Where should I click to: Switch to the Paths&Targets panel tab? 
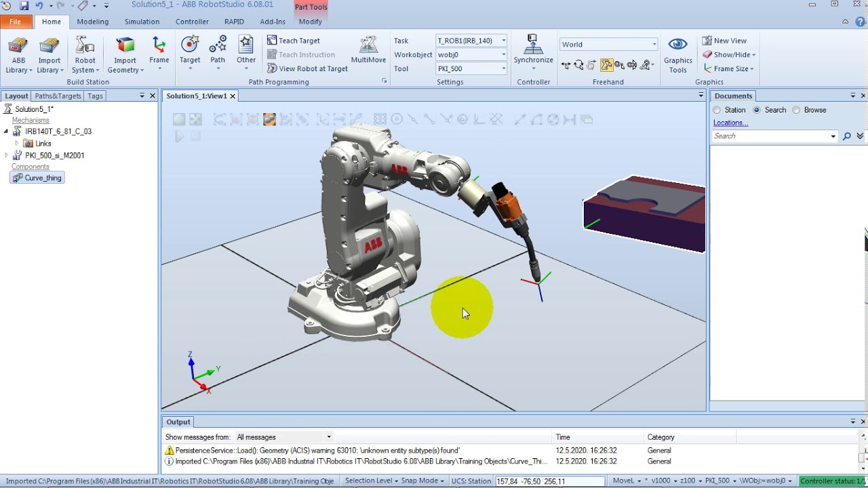[x=58, y=96]
